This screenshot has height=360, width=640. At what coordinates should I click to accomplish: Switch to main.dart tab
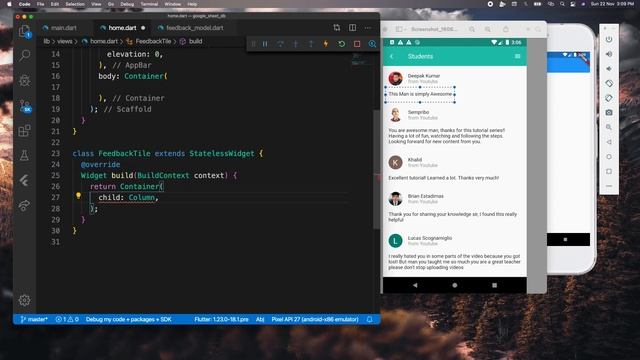pyautogui.click(x=64, y=28)
